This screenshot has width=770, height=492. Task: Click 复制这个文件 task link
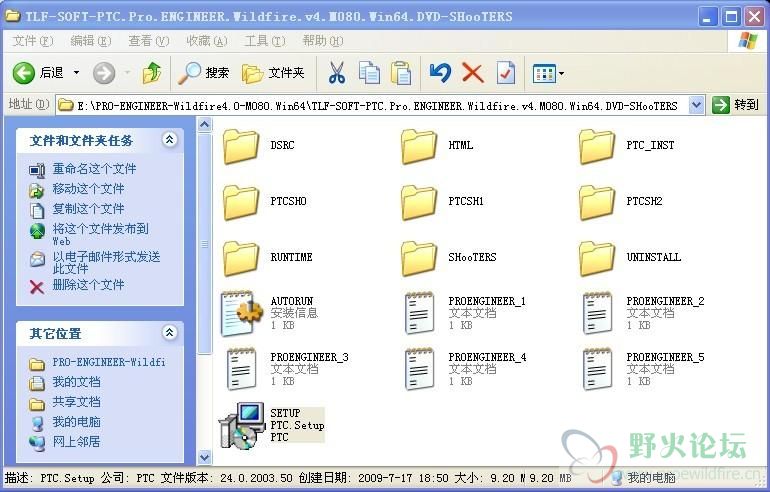coord(88,209)
